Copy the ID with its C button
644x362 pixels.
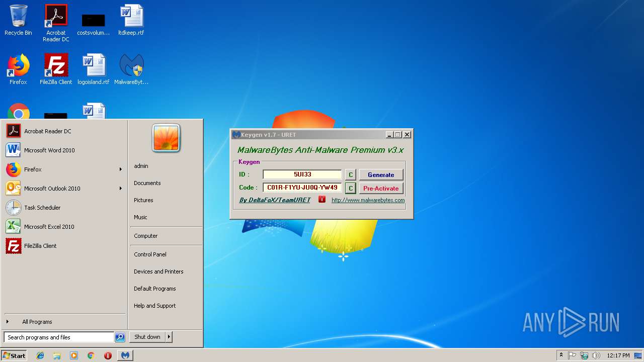coord(351,175)
